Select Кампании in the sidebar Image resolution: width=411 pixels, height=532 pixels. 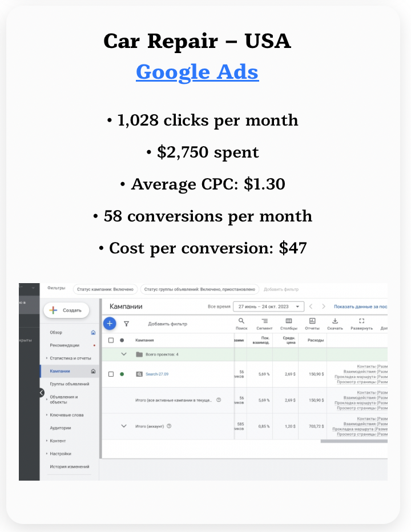(59, 371)
